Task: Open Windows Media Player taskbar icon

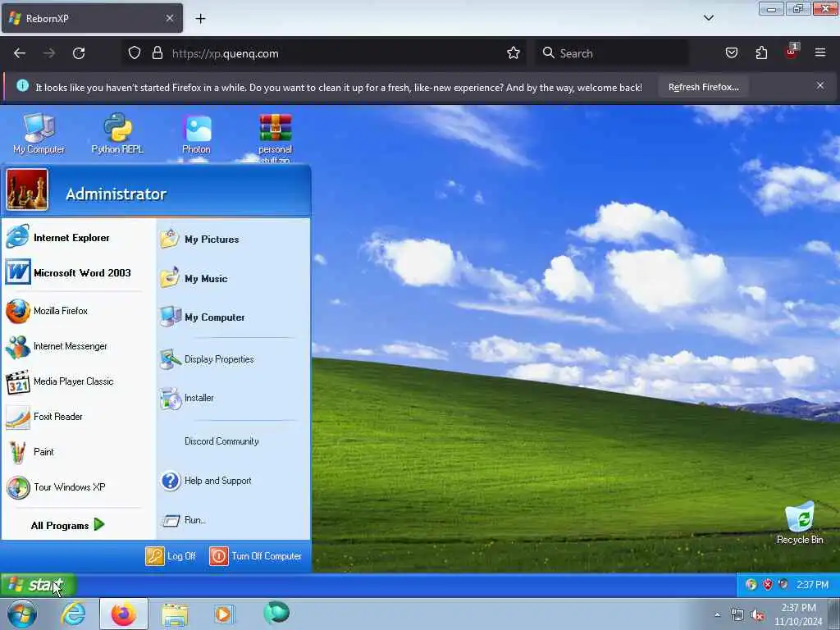Action: [x=223, y=614]
